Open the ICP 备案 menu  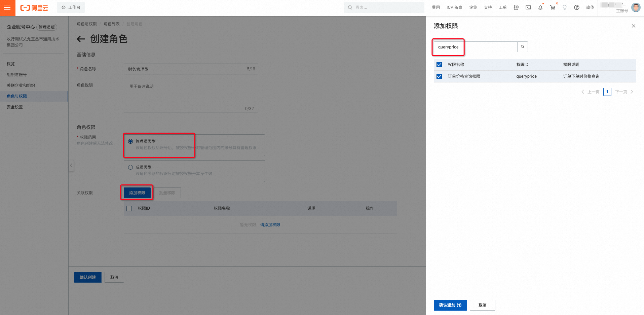454,7
